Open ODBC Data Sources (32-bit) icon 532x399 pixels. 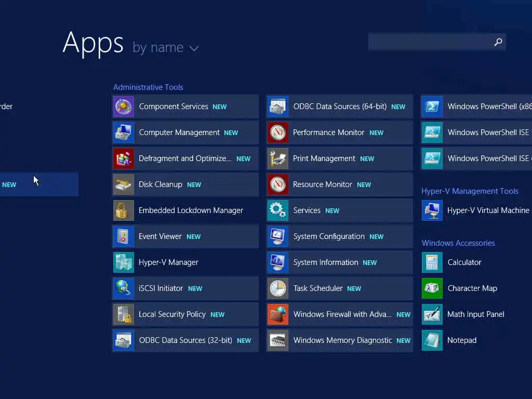[x=124, y=340]
